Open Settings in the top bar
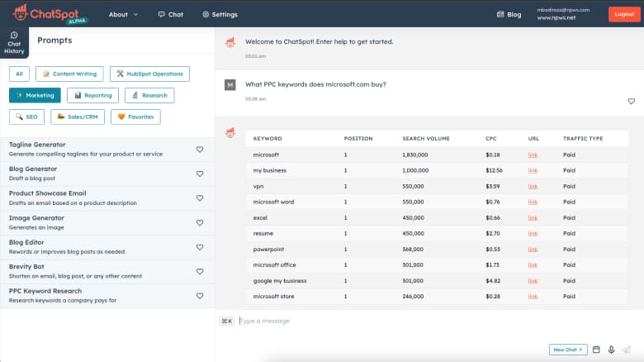Viewport: 644px width, 362px height. coord(220,14)
